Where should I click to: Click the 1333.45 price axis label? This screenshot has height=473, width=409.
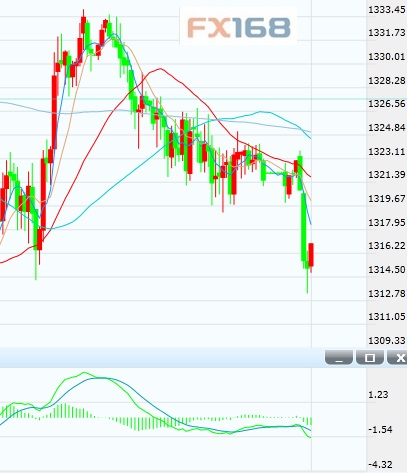387,10
